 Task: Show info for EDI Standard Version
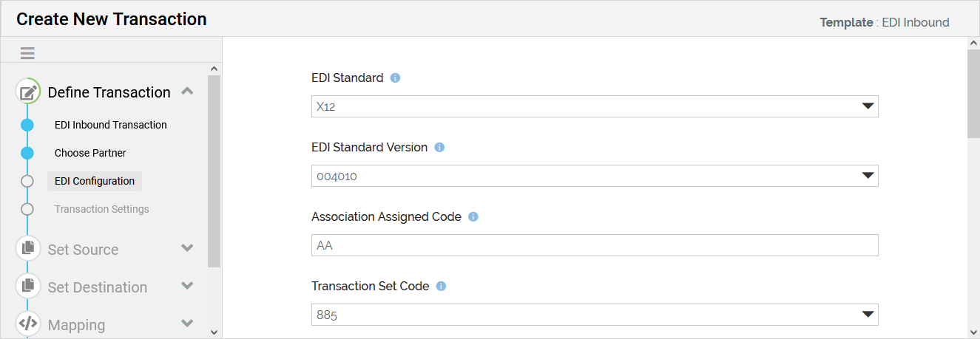(x=439, y=148)
